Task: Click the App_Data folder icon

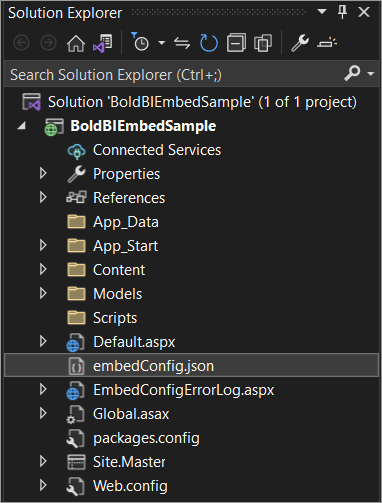Action: click(x=76, y=221)
